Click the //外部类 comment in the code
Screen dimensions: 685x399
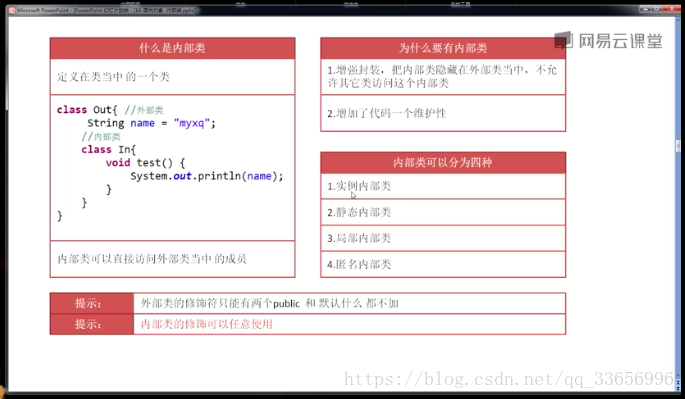144,110
